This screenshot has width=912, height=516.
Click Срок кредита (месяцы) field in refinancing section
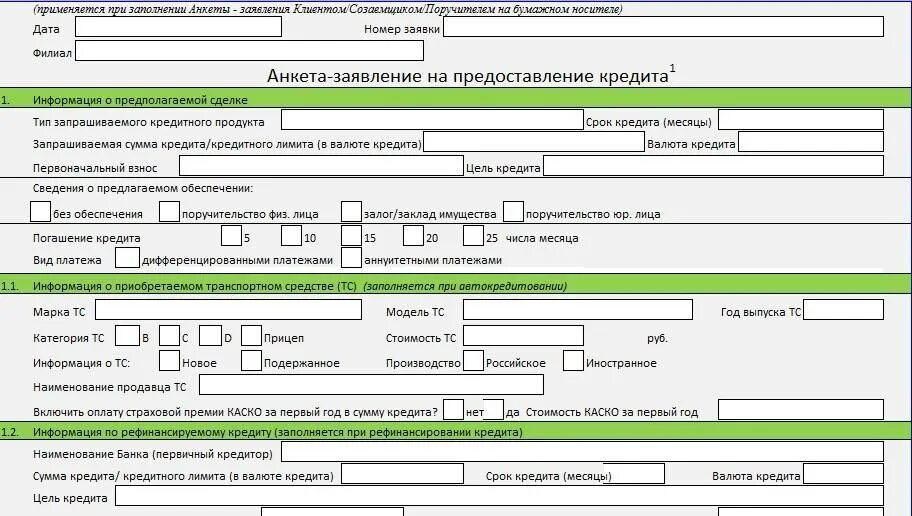coord(633,474)
